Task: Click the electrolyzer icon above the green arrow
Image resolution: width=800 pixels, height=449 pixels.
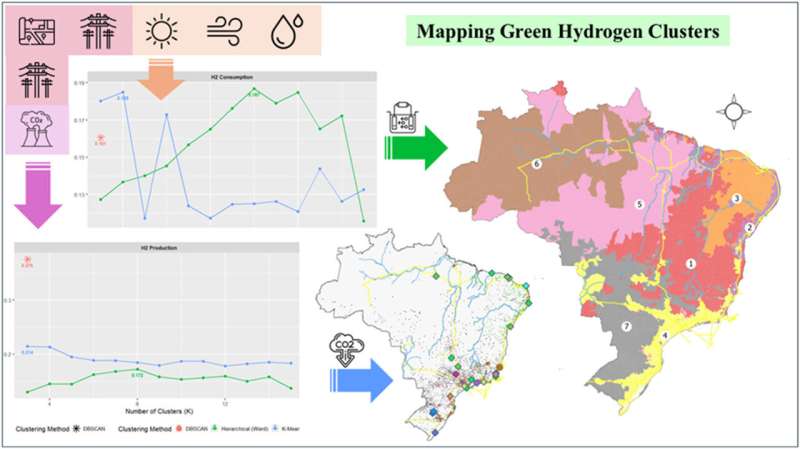Action: 402,116
